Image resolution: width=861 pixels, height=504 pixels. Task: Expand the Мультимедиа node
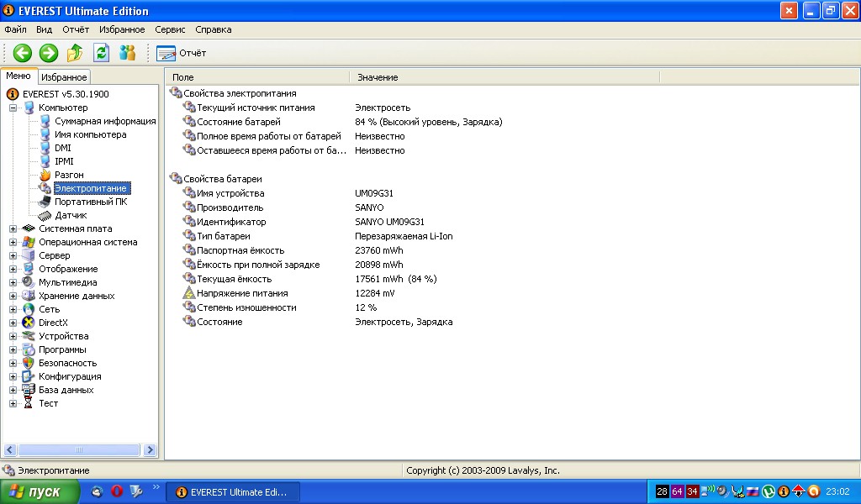[x=13, y=282]
